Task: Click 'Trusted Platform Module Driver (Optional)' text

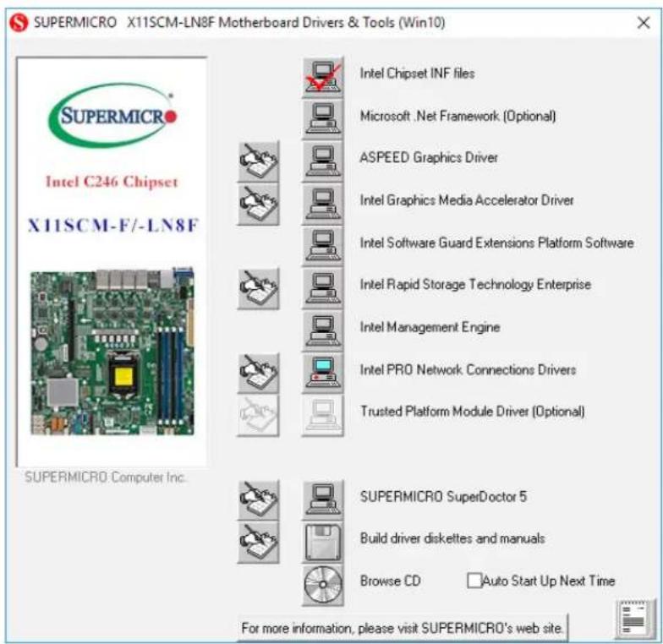Action: pos(472,411)
